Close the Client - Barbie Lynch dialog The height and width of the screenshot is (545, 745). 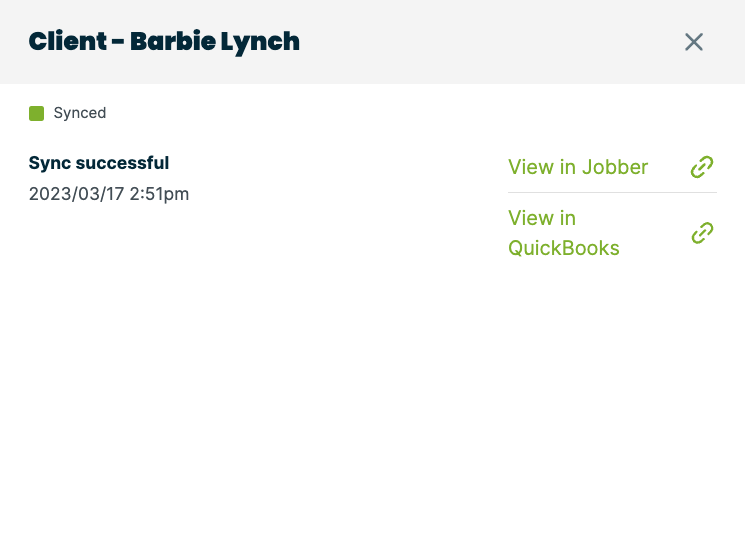(694, 42)
